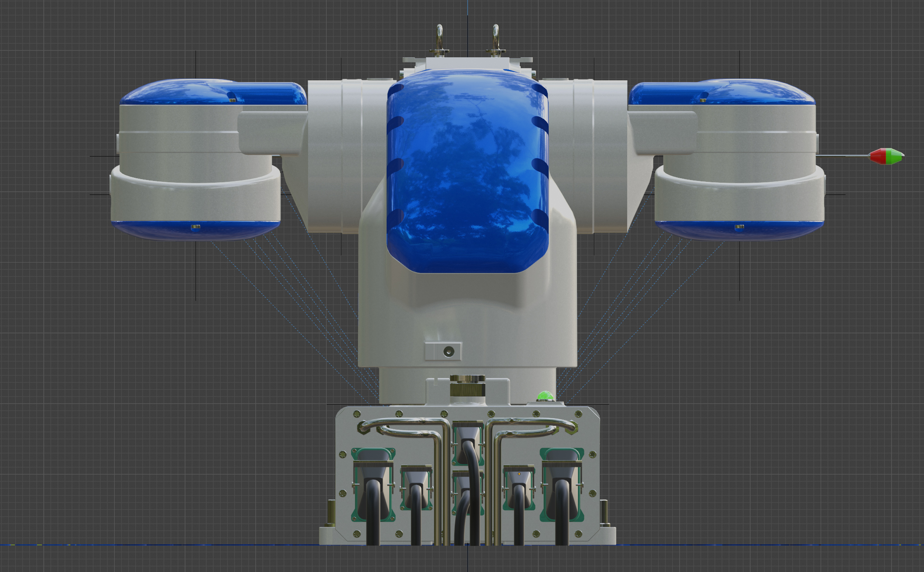924x572 pixels.
Task: Click the small orange origin dot
Action: (x=519, y=474)
